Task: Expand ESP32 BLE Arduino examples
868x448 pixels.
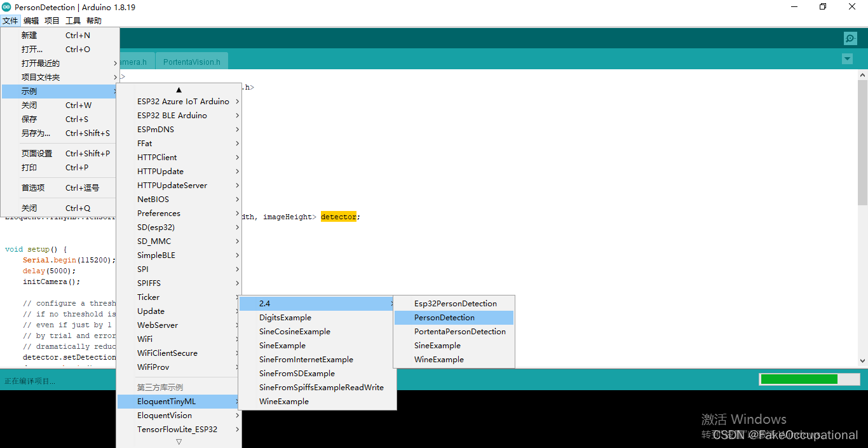Action: click(179, 116)
